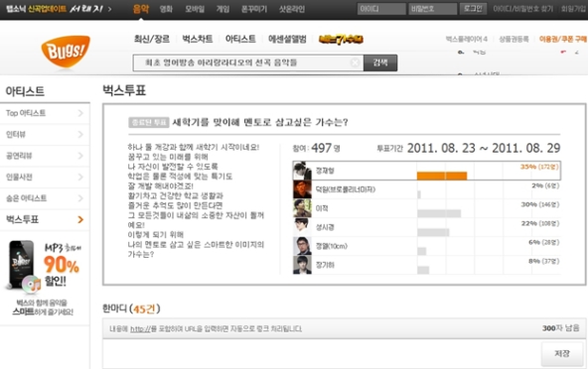588x369 pixels.
Task: Click 성시경 name in poll
Action: coord(325,227)
